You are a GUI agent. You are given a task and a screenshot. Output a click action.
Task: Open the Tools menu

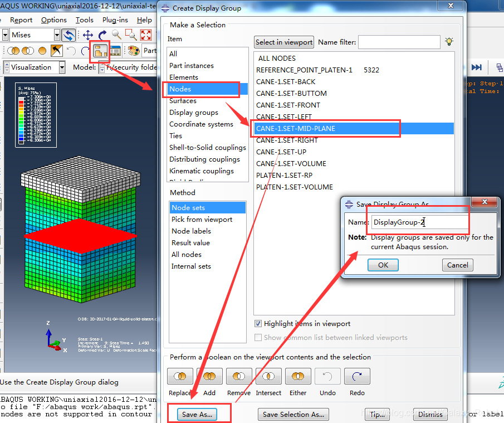coord(85,20)
